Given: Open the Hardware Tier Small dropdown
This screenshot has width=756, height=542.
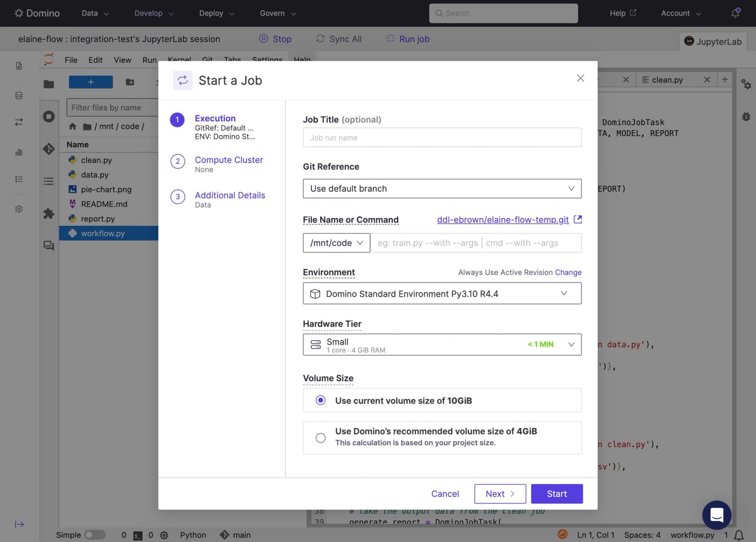Looking at the screenshot, I should coord(442,345).
